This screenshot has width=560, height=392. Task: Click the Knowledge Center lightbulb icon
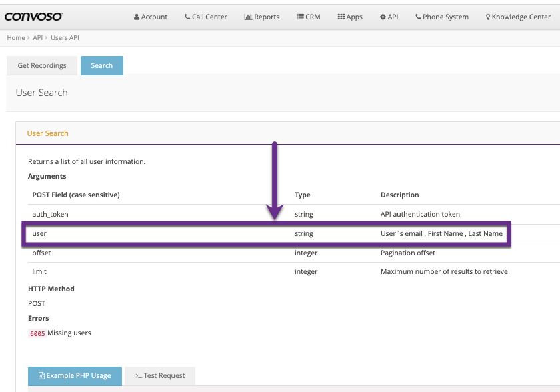[x=488, y=17]
